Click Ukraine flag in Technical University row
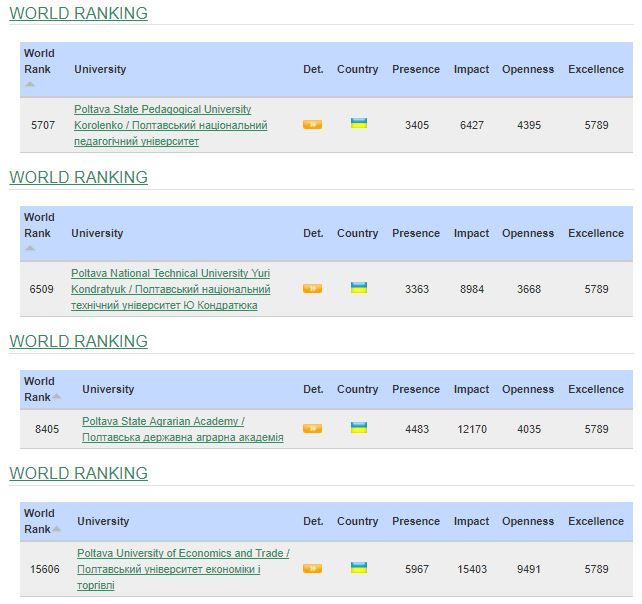Screen dimensions: 642x604 (x=359, y=288)
